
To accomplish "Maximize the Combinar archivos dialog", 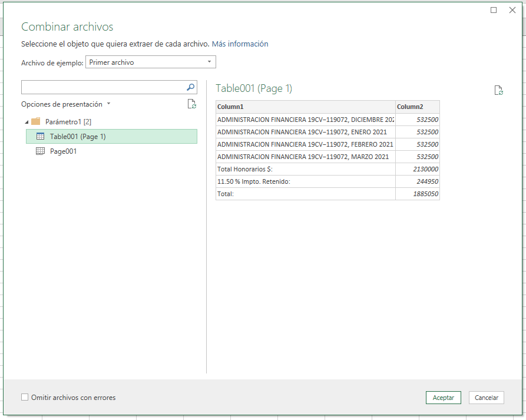I will pyautogui.click(x=494, y=10).
